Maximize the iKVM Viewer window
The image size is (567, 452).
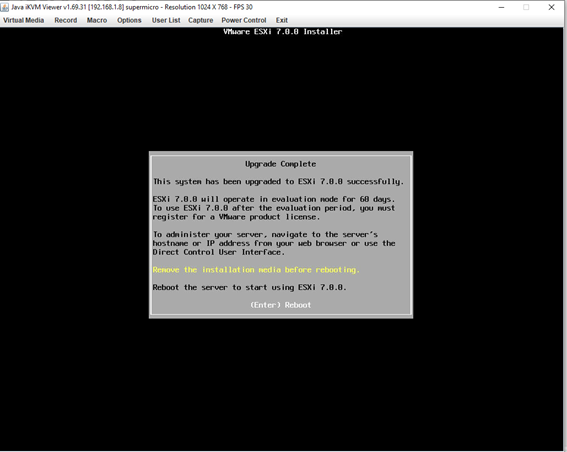point(526,7)
